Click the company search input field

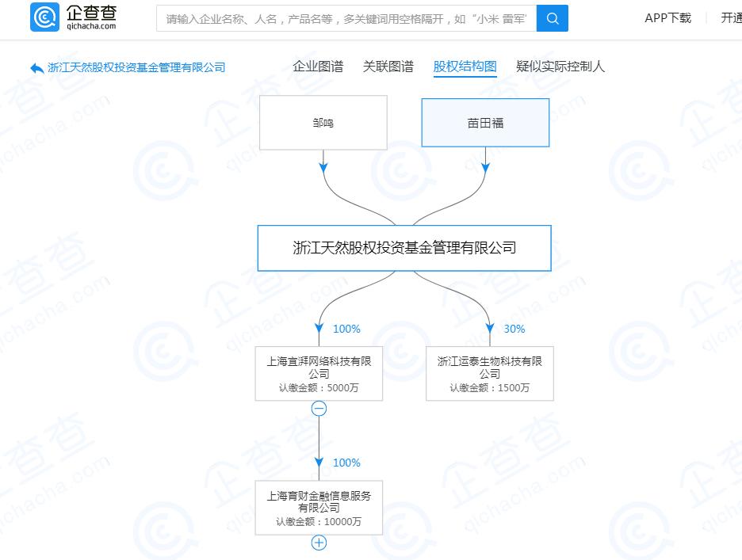coord(341,18)
